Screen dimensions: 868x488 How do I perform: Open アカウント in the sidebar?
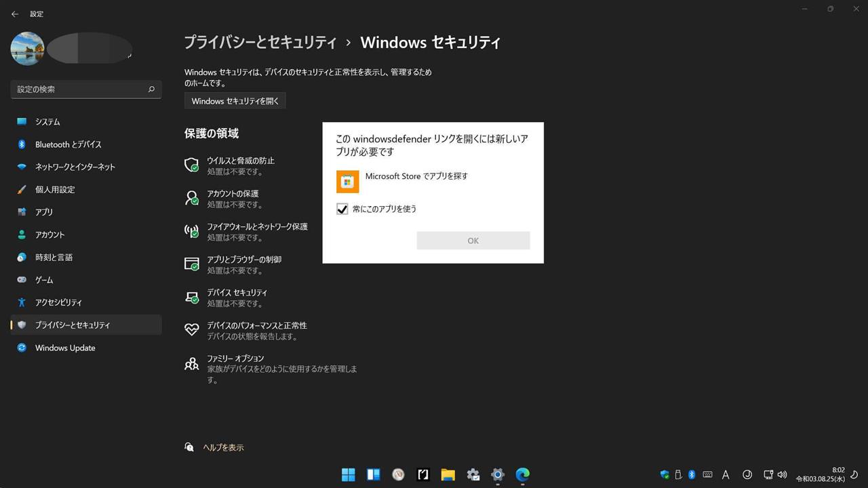click(86, 235)
